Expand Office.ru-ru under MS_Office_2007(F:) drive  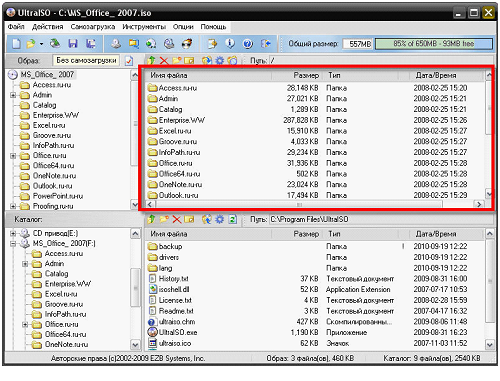point(25,324)
